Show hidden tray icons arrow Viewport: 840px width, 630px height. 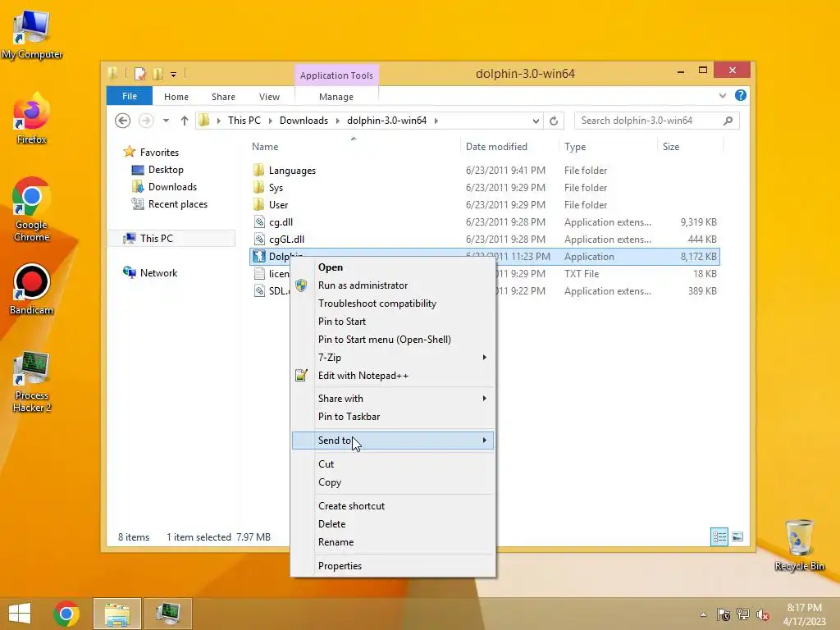pos(703,614)
